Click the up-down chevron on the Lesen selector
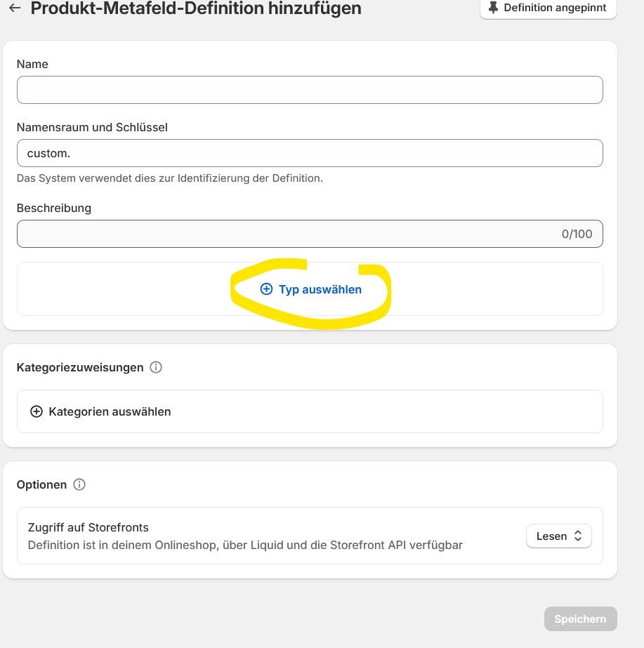Viewport: 644px width, 648px height. pyautogui.click(x=578, y=536)
